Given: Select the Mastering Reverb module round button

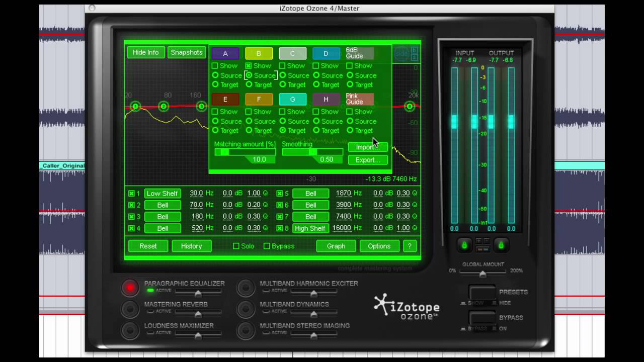Looking at the screenshot, I should pos(130,309).
